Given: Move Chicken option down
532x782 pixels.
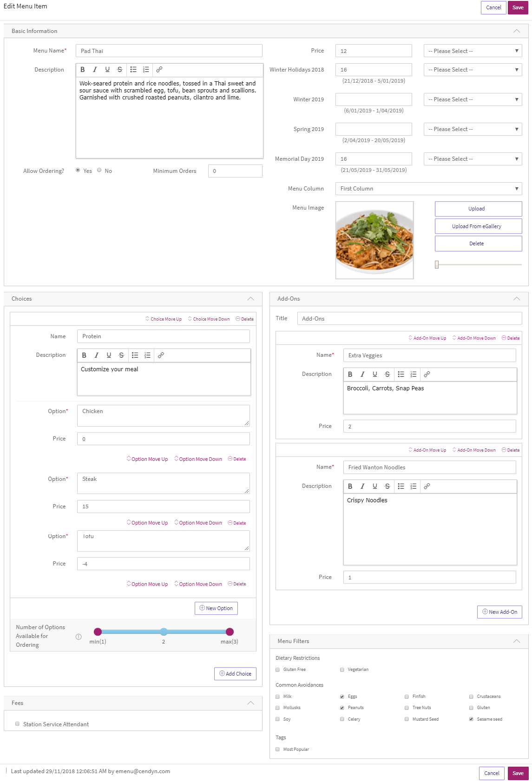Looking at the screenshot, I should [x=198, y=459].
